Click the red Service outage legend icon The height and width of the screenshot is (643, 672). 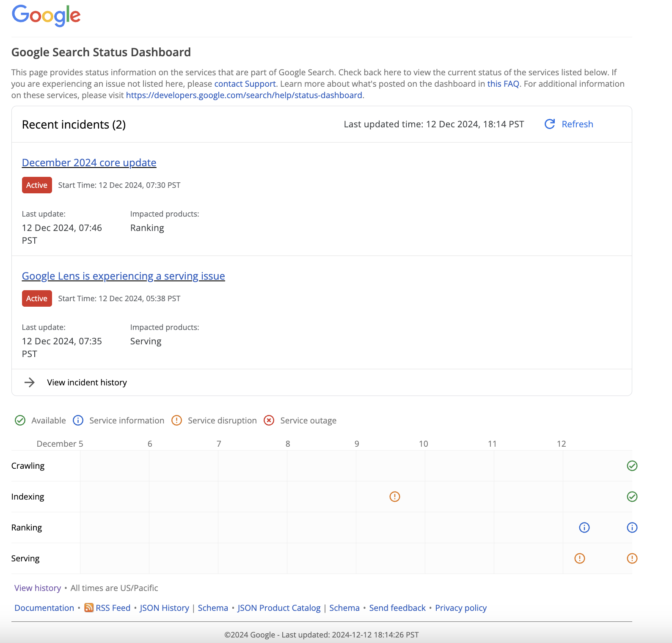(269, 420)
